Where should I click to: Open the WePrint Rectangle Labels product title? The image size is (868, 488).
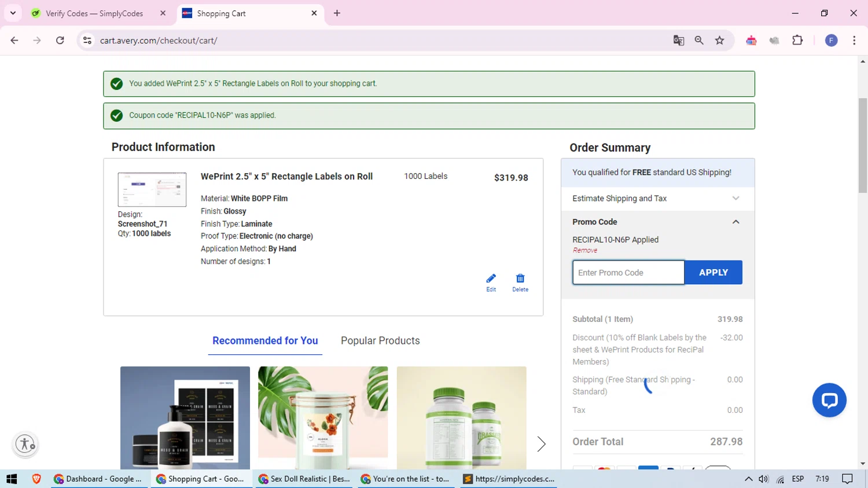tap(286, 177)
